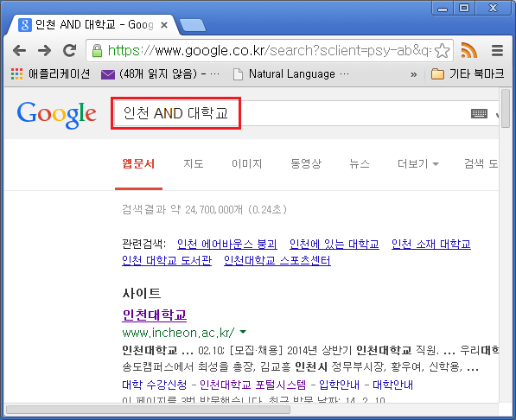The height and width of the screenshot is (420, 516).
Task: Open the Natural Language bookmark
Action: [x=291, y=73]
